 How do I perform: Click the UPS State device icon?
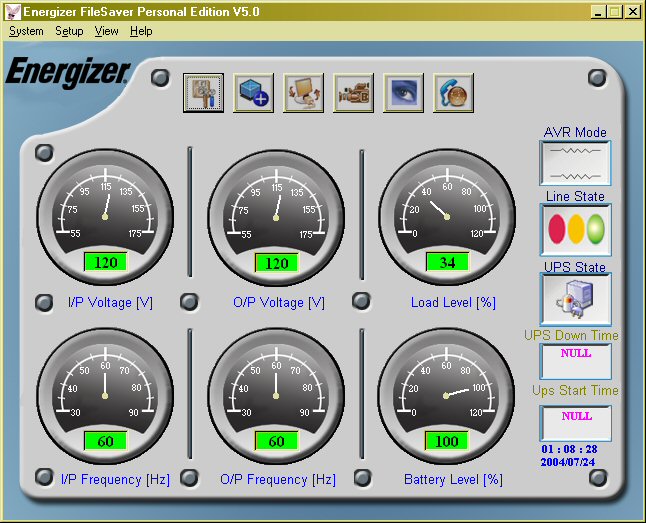[576, 299]
